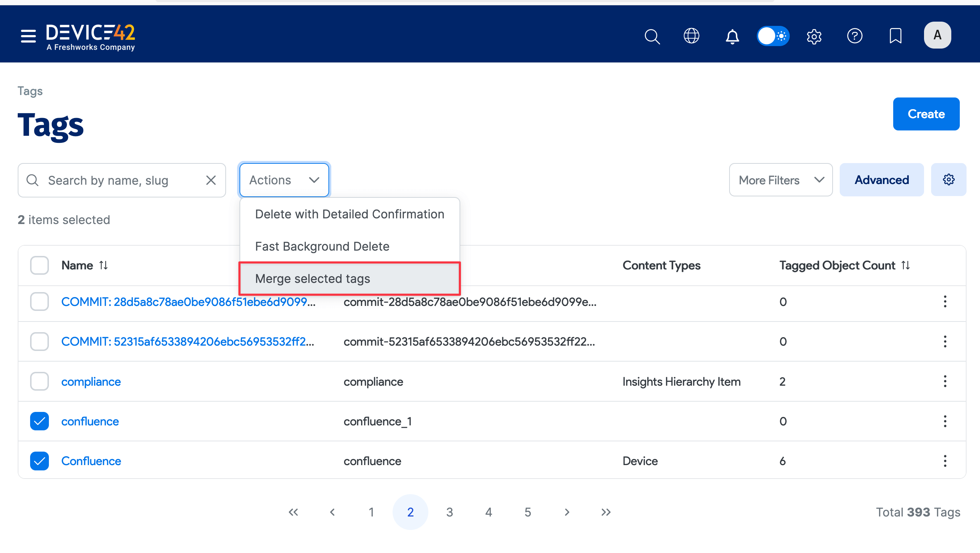The width and height of the screenshot is (980, 553).
Task: Click the global search magnifier icon
Action: pyautogui.click(x=652, y=36)
